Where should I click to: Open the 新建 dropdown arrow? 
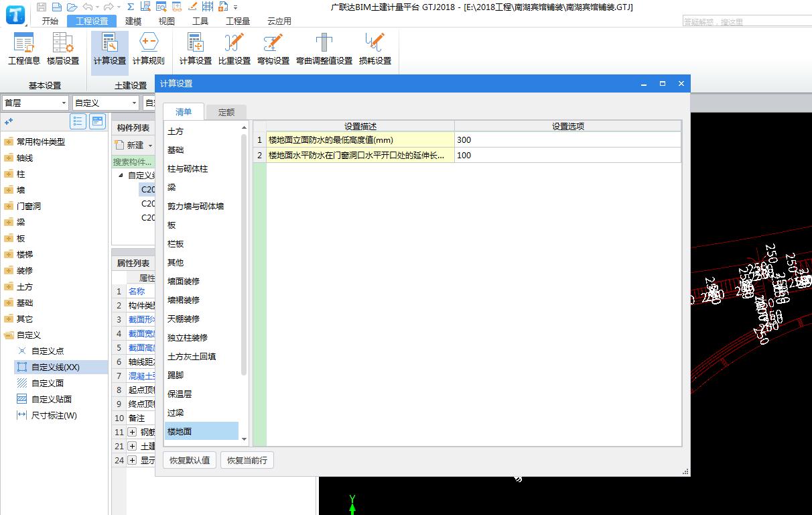(150, 146)
